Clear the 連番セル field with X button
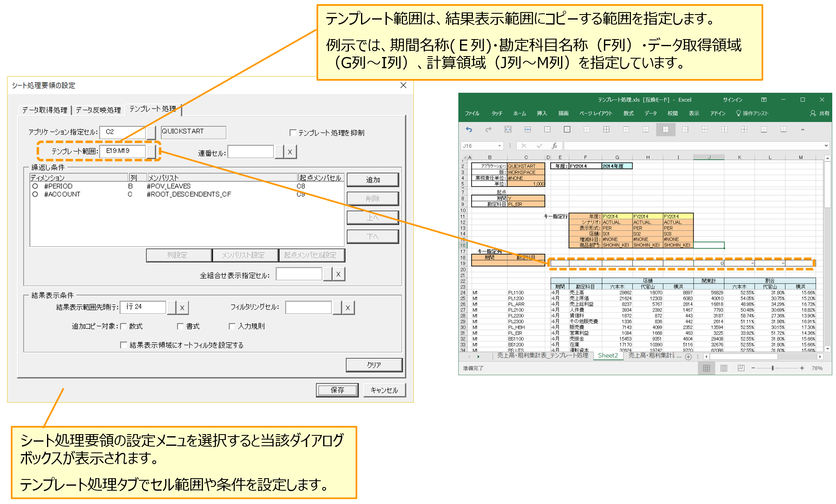The width and height of the screenshot is (836, 504). click(290, 152)
